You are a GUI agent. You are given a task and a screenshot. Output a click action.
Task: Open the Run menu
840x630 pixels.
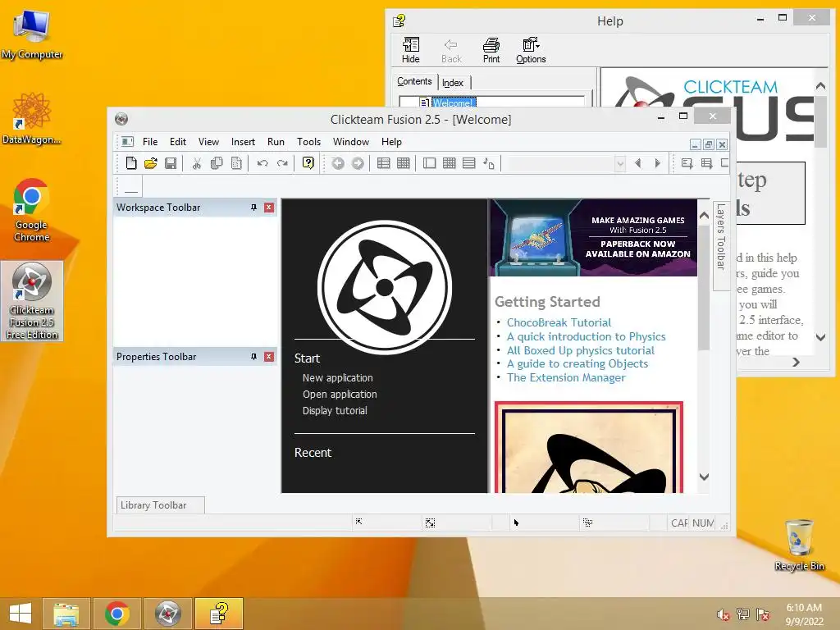(276, 141)
